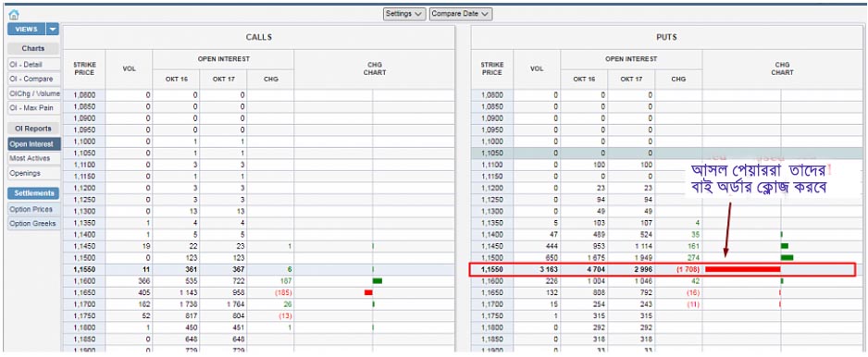The width and height of the screenshot is (868, 357).
Task: Click the 4 704 open interest cell
Action: coord(584,269)
